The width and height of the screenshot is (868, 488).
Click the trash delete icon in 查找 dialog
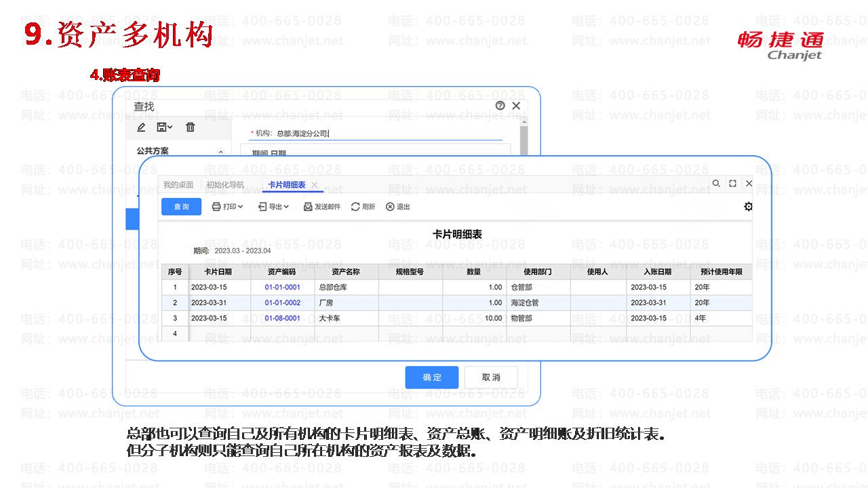(191, 127)
